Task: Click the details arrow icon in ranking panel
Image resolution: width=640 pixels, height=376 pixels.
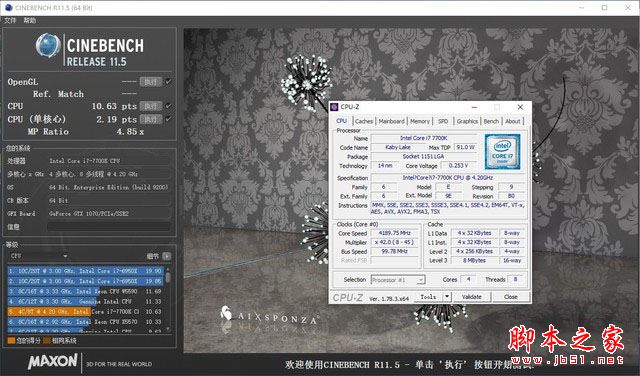Action: (x=167, y=256)
